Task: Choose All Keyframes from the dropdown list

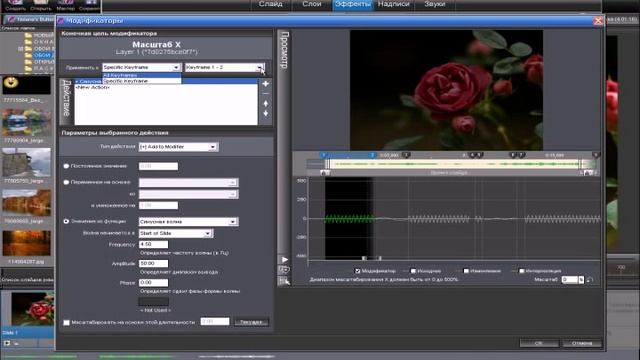Action: pos(141,76)
